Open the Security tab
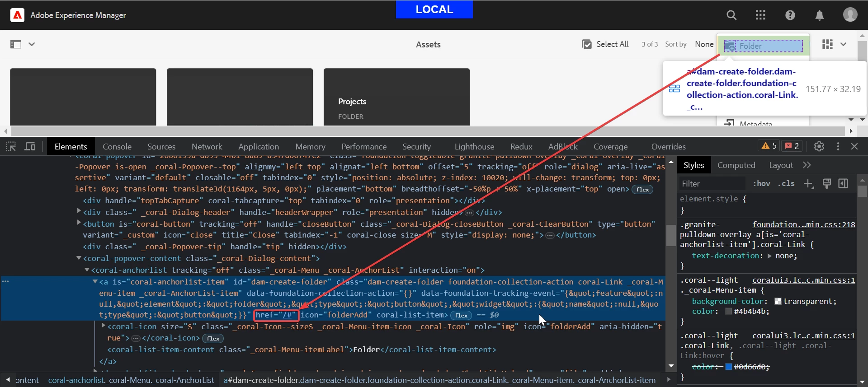This screenshot has height=387, width=868. [x=416, y=147]
